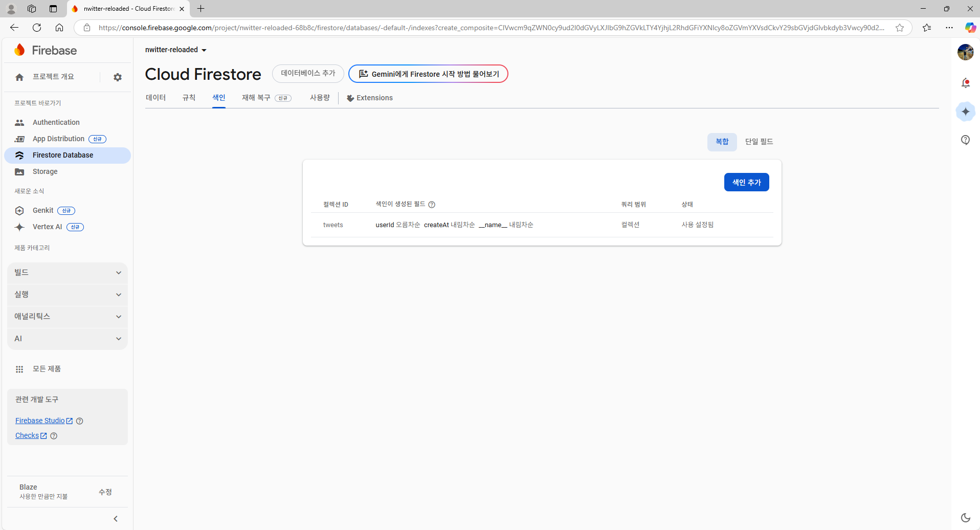The width and height of the screenshot is (980, 530).
Task: Expand the 실행 category
Action: click(x=68, y=295)
